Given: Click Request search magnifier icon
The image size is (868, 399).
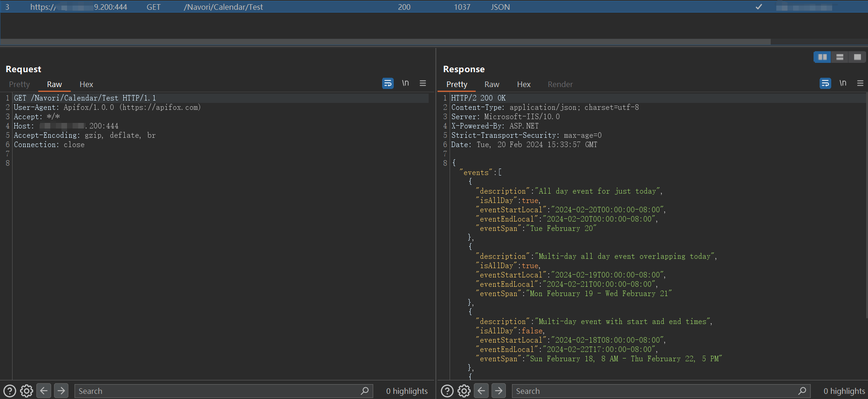Looking at the screenshot, I should coord(364,391).
